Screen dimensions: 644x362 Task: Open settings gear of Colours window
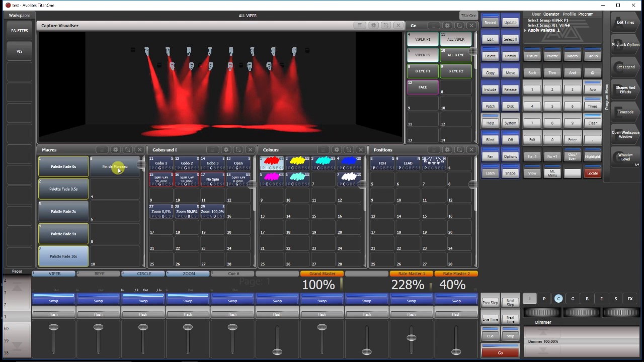[337, 150]
